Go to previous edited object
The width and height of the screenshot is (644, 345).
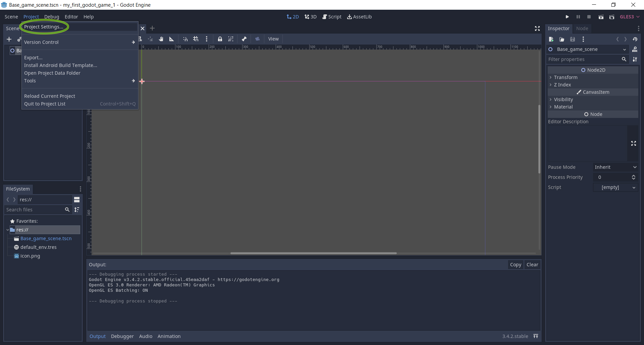pyautogui.click(x=618, y=39)
